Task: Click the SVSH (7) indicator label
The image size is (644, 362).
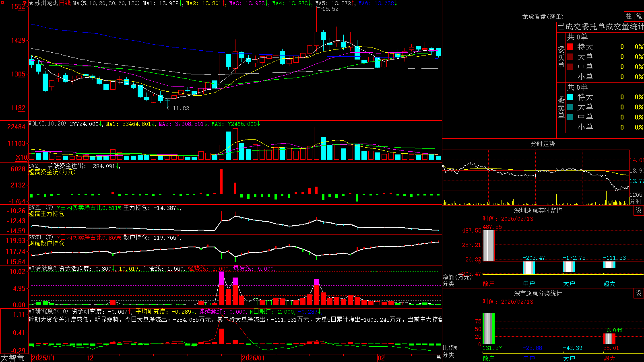Action: 41,237
